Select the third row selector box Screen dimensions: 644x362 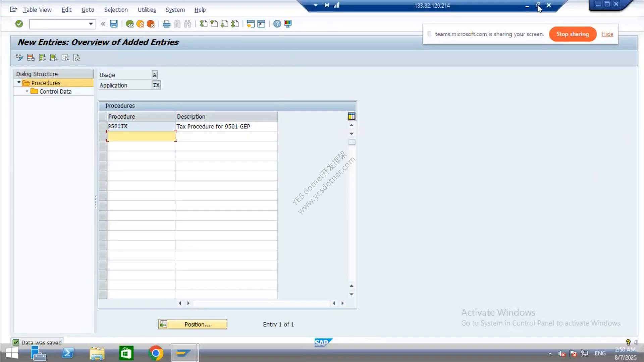103,146
